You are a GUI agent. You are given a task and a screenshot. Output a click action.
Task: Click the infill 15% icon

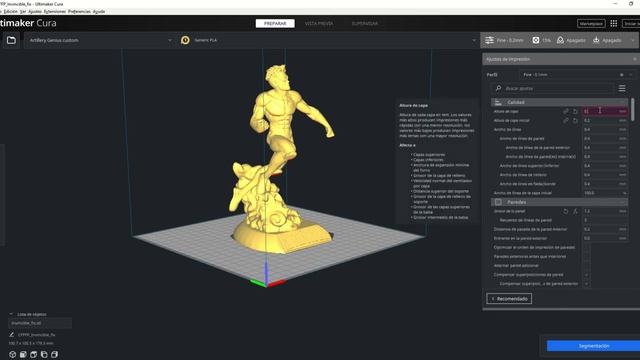(x=536, y=40)
